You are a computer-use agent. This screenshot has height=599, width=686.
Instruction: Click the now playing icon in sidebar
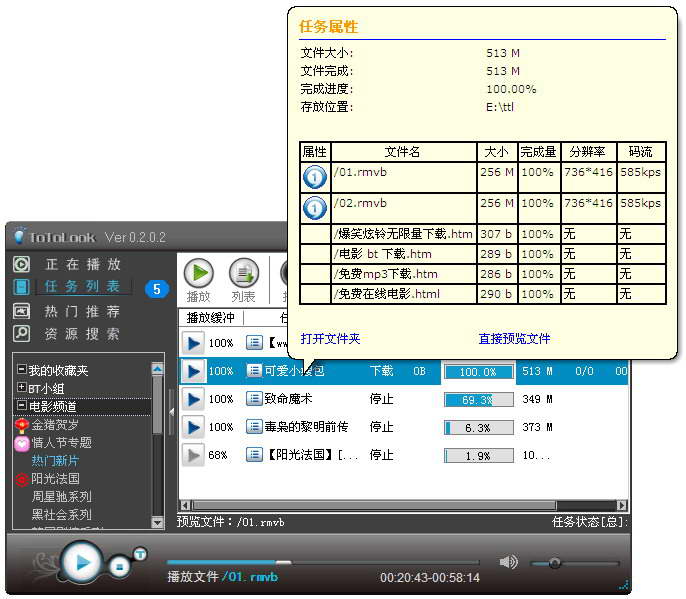point(21,264)
